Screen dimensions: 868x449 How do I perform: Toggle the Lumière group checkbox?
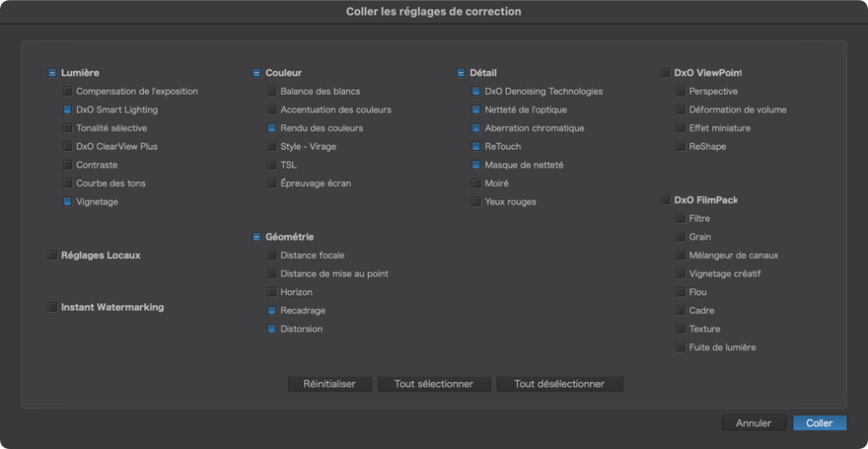(53, 73)
